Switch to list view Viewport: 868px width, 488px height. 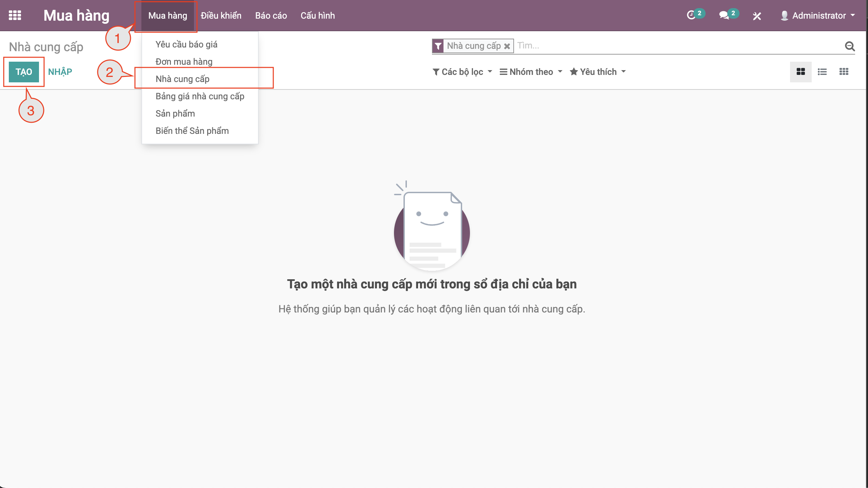(x=822, y=72)
